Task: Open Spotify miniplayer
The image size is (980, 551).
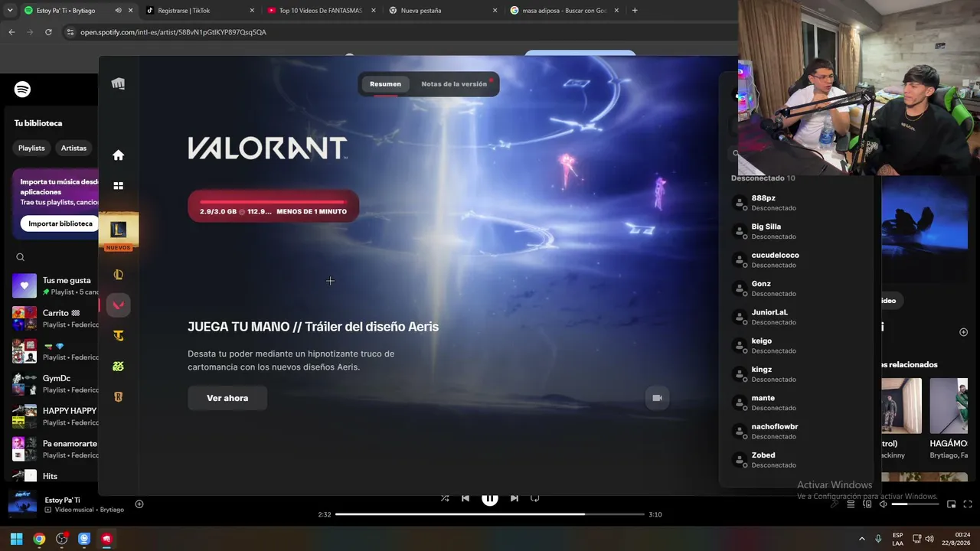Action: click(x=952, y=504)
